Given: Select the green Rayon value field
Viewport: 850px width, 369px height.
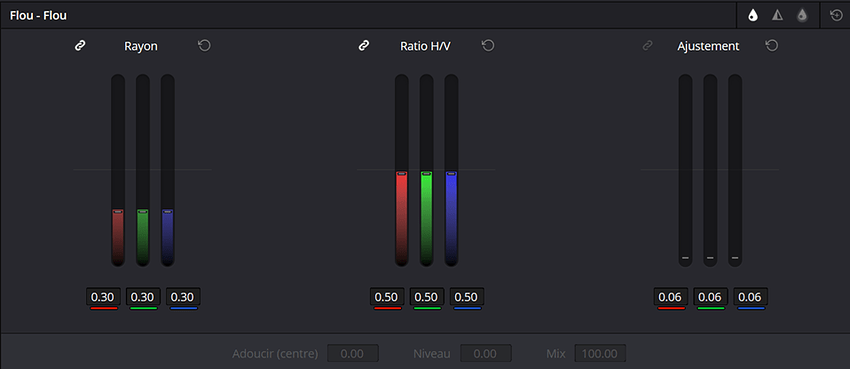Looking at the screenshot, I should 143,297.
